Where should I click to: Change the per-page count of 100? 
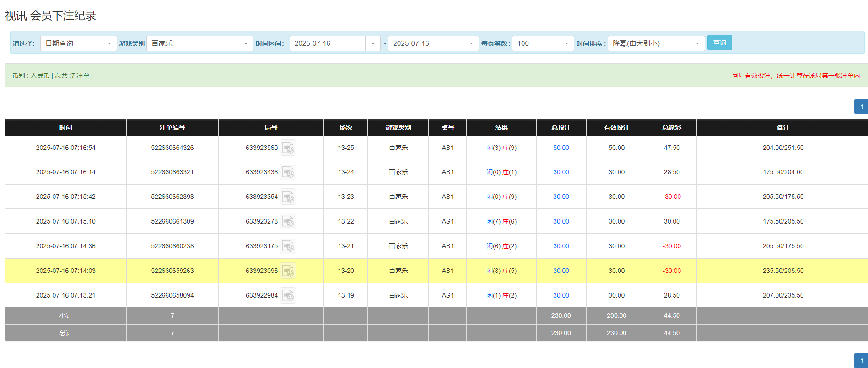click(566, 43)
